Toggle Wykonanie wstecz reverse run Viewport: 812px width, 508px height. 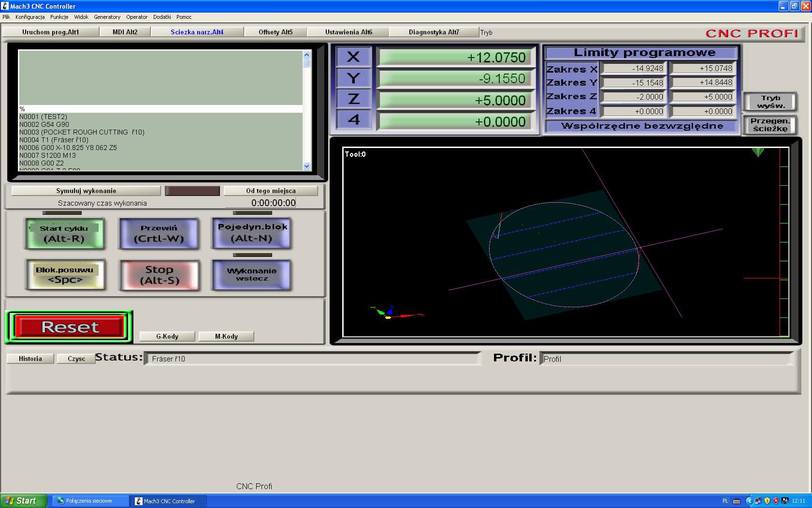click(x=251, y=275)
